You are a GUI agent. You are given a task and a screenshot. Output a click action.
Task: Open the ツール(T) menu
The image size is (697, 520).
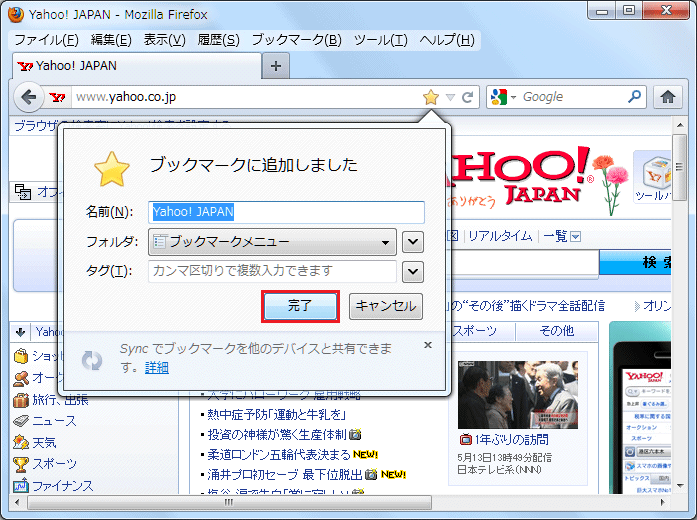(380, 40)
